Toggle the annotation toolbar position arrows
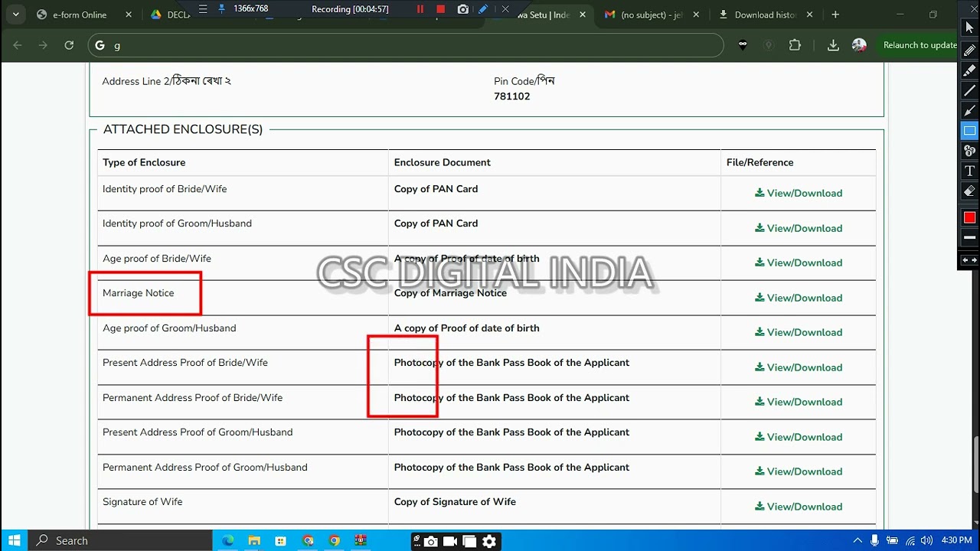The image size is (980, 551). (x=969, y=260)
